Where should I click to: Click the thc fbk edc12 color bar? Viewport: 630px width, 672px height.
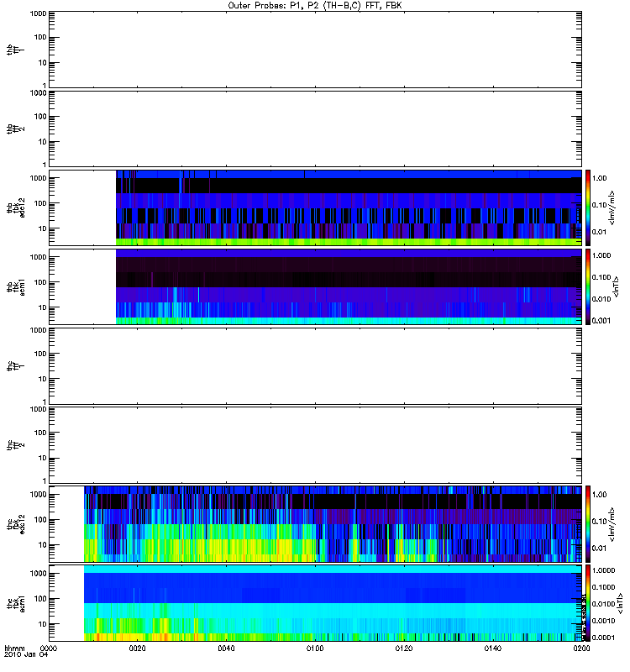coord(588,523)
